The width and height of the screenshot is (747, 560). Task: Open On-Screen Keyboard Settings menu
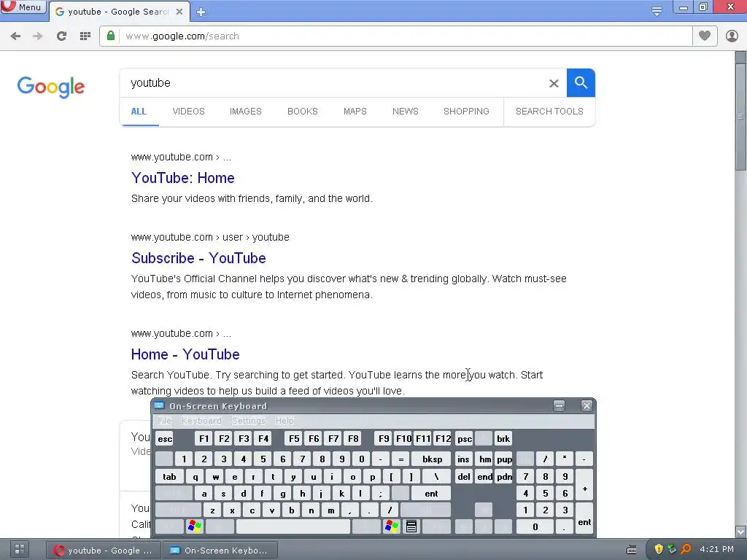(248, 421)
